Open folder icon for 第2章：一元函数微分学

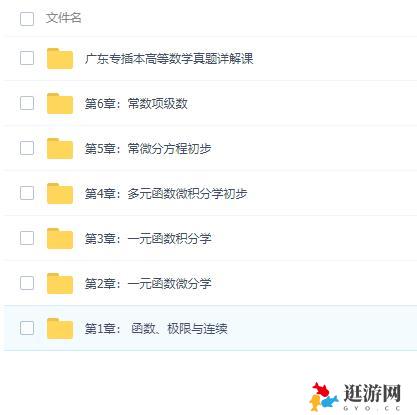60,283
